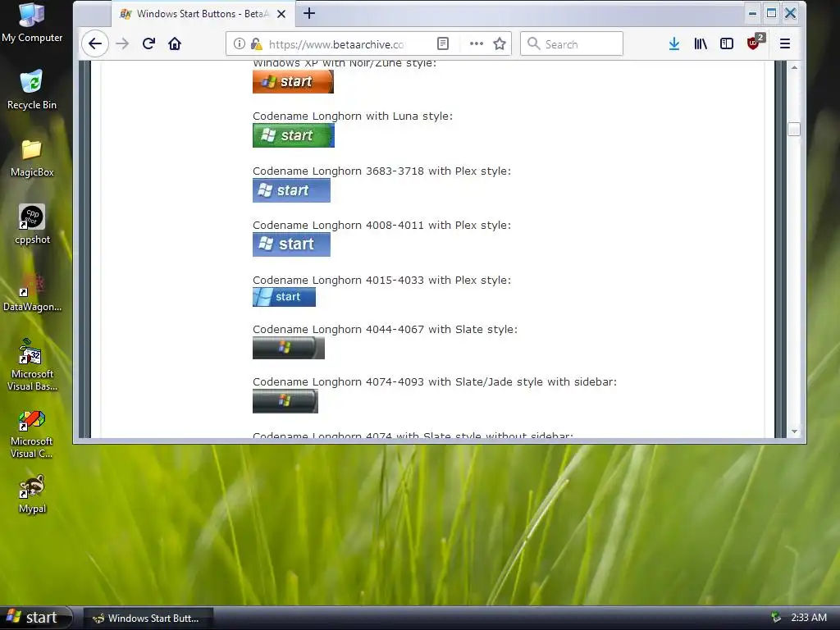Click the orange Noir/Zune start button image

[293, 81]
